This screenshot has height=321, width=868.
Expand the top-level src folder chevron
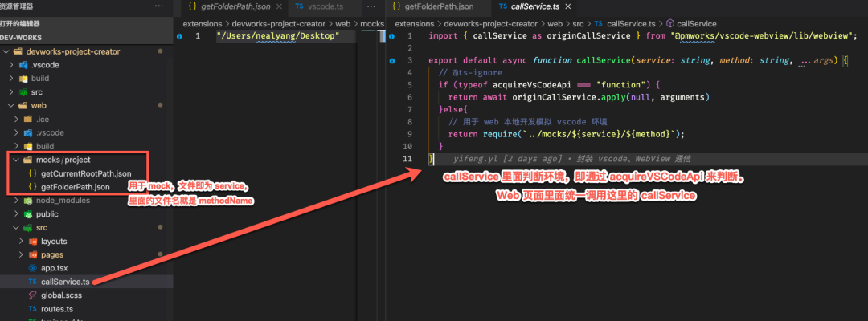[13, 91]
